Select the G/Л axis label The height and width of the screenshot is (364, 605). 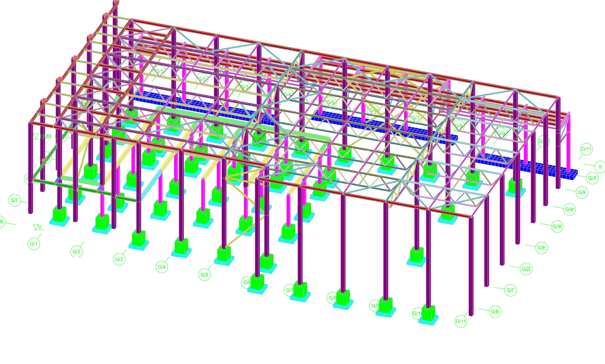point(592,178)
